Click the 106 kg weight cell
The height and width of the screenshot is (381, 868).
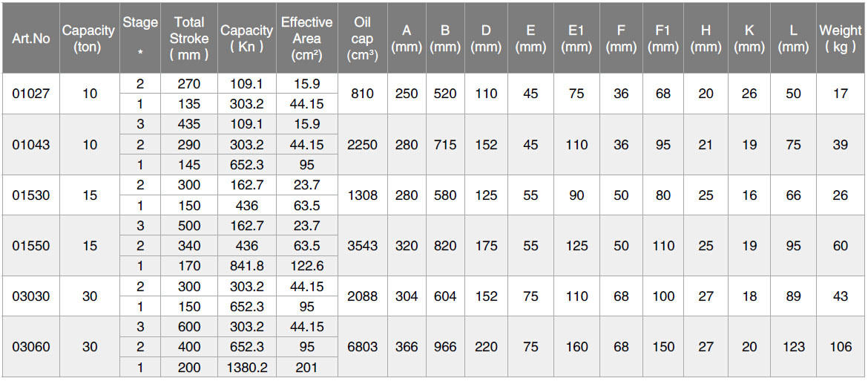click(840, 347)
